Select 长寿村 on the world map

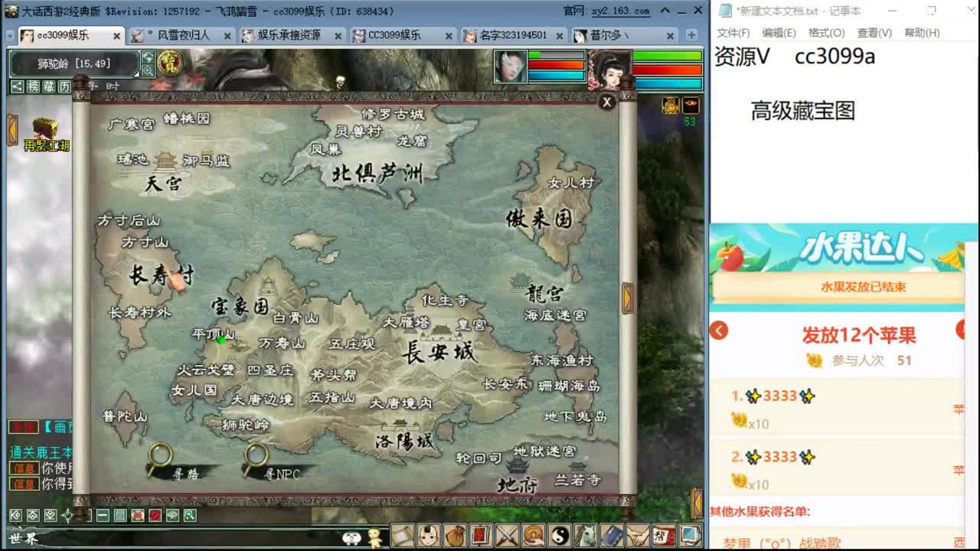point(161,275)
